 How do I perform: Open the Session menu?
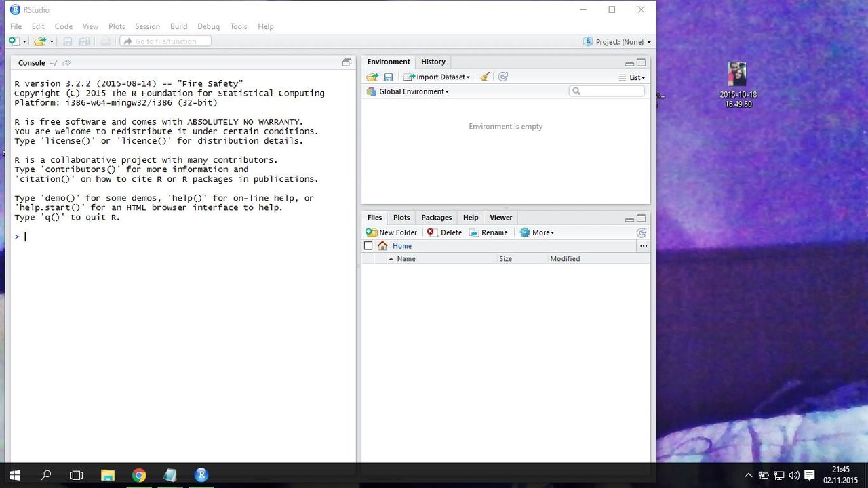tap(147, 26)
